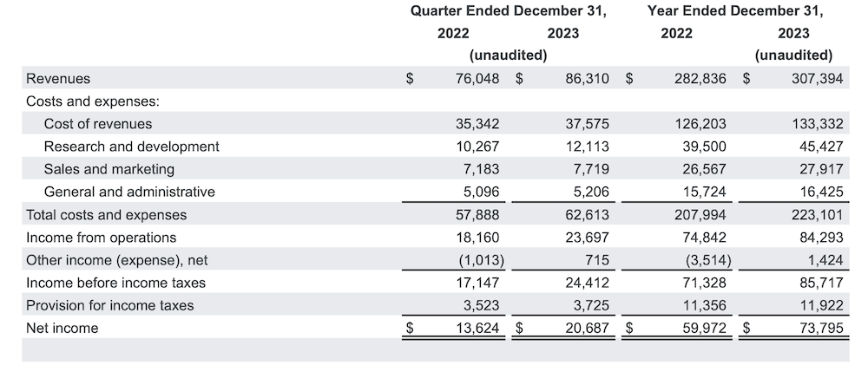This screenshot has width=868, height=365.
Task: Select the Cost of revenues label
Action: click(x=98, y=124)
